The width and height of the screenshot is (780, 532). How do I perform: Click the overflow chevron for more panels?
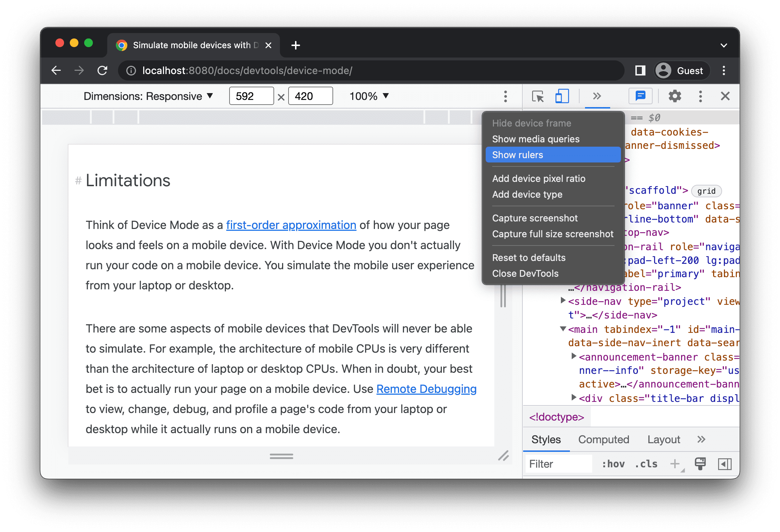tap(597, 96)
